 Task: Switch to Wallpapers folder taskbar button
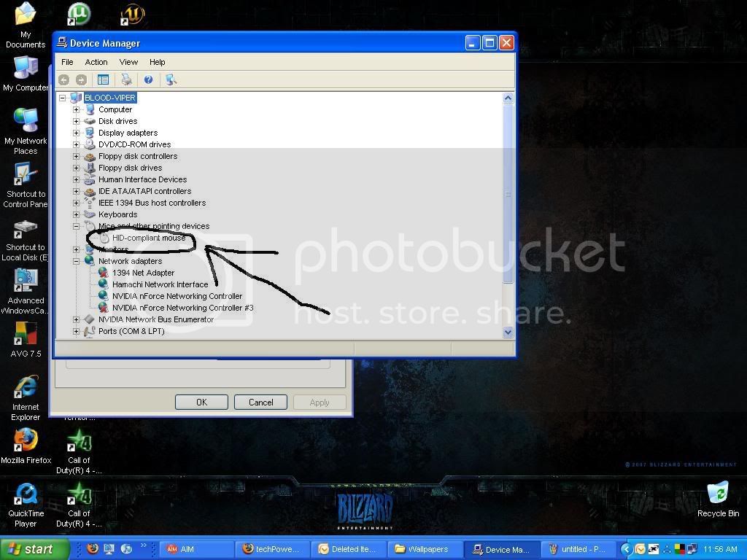coord(425,549)
